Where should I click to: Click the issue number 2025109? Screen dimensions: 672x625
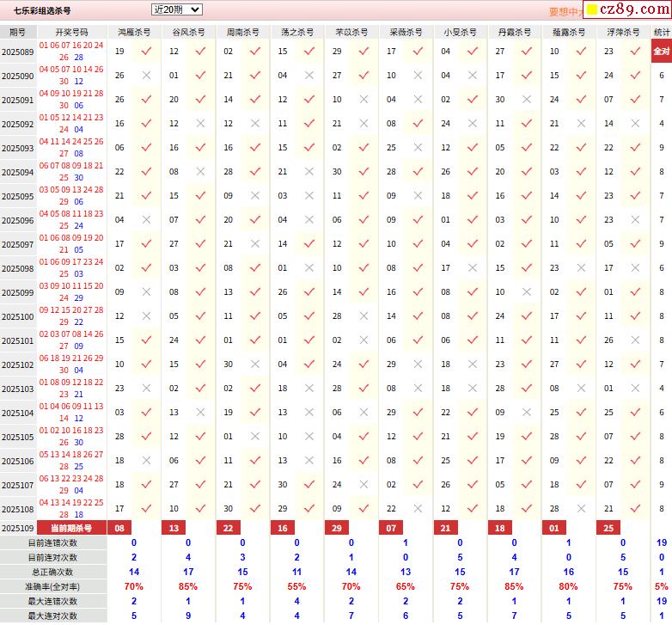pos(17,529)
